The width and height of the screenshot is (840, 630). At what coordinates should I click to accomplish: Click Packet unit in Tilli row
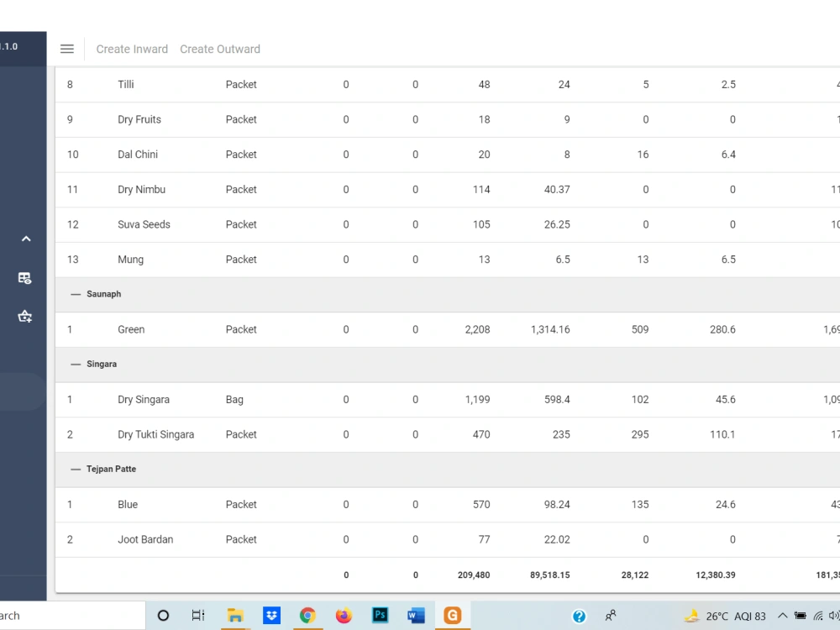[x=241, y=85]
